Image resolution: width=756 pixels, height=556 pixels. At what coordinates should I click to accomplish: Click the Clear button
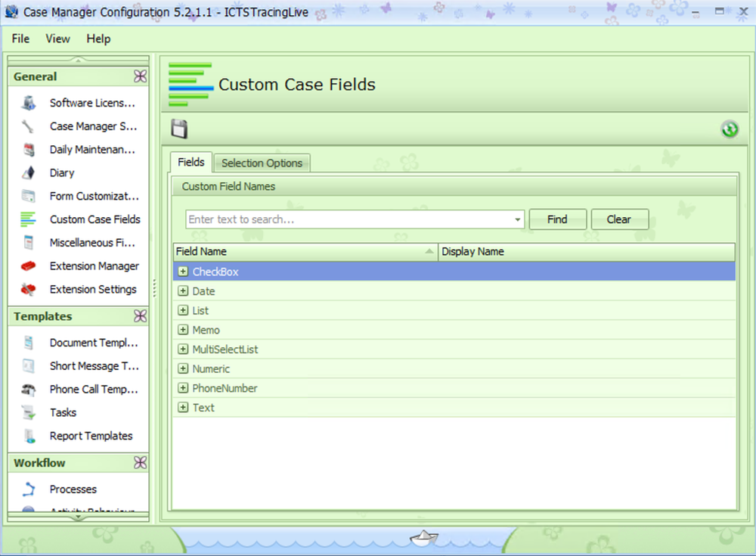tap(619, 219)
